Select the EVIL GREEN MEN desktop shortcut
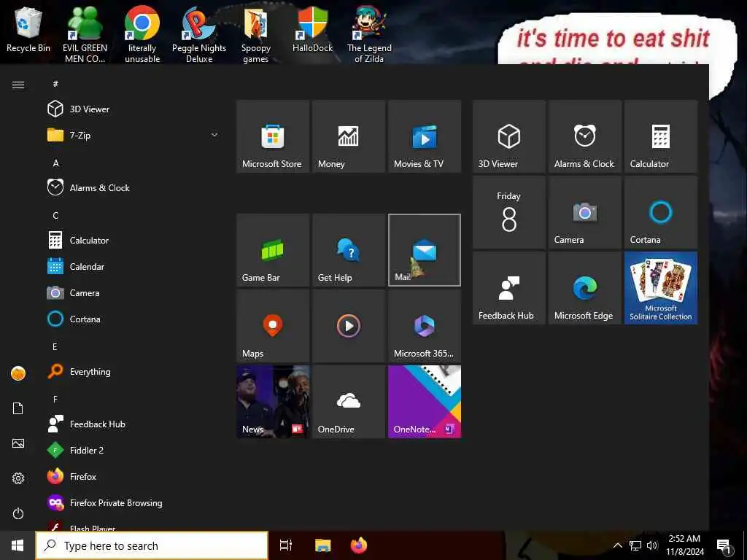 (85, 34)
